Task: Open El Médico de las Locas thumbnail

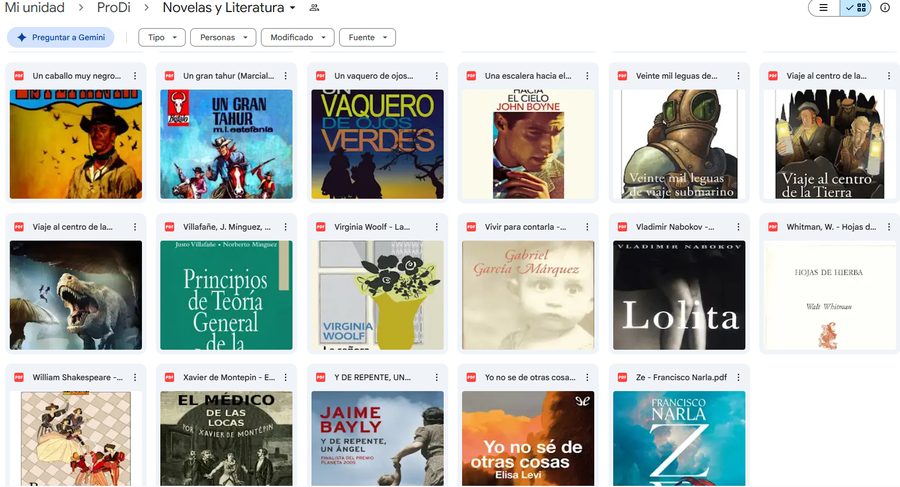Action: 226,439
